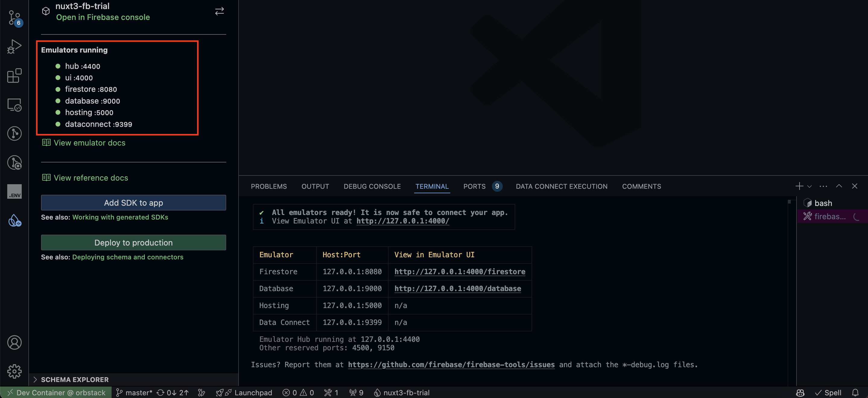The width and height of the screenshot is (868, 398).
Task: Open the .ENV sidebar icon
Action: click(14, 191)
